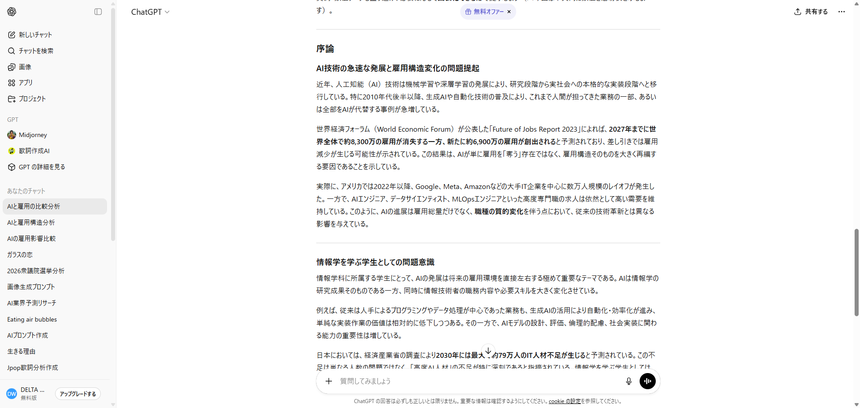
Task: Click the アップグレードする upgrade button
Action: coord(77,394)
